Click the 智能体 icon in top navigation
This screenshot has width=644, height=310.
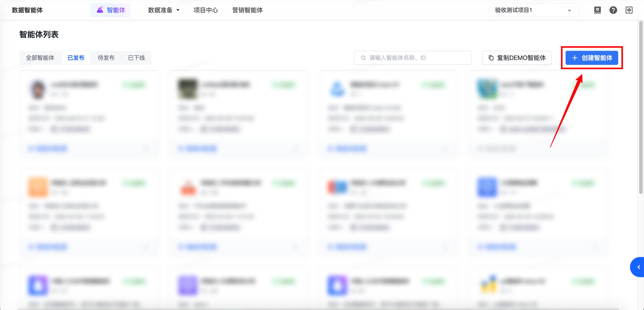[100, 10]
